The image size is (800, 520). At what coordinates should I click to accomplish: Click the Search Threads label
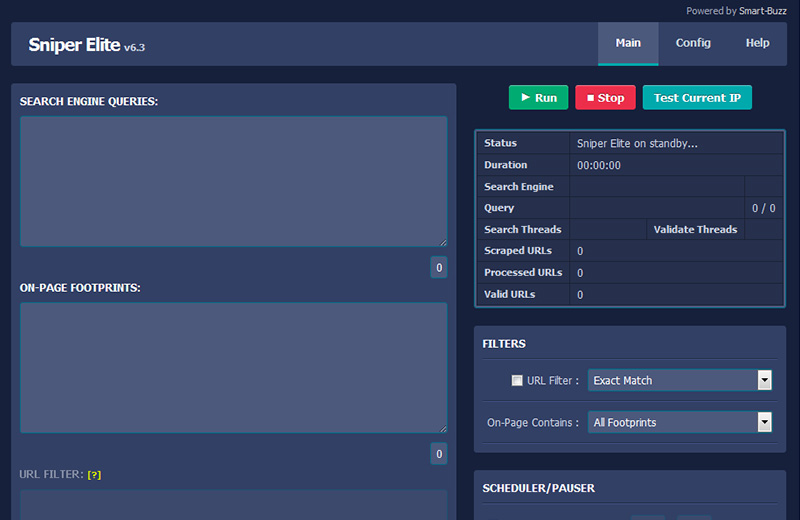click(522, 230)
